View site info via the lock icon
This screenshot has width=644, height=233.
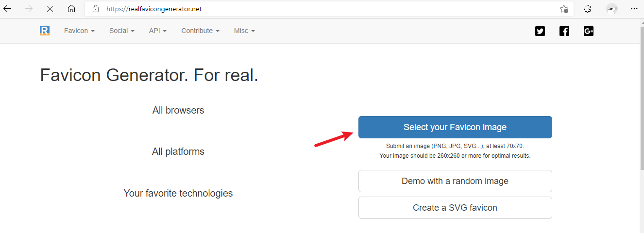[x=96, y=9]
